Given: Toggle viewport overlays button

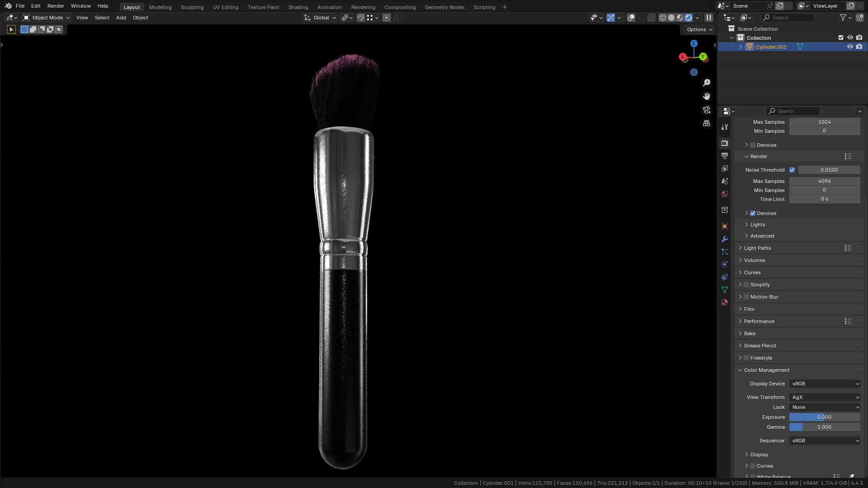Looking at the screenshot, I should pos(631,18).
